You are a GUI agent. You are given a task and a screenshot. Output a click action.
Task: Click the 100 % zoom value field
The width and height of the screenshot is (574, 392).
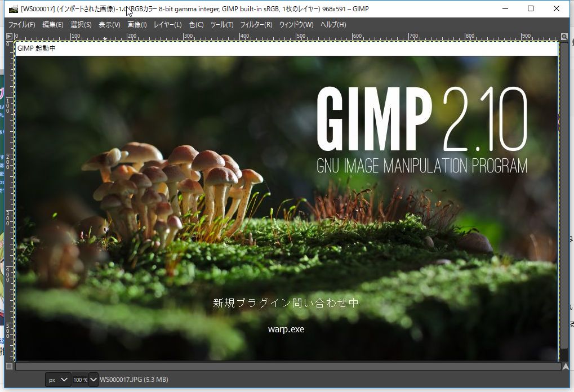click(80, 380)
